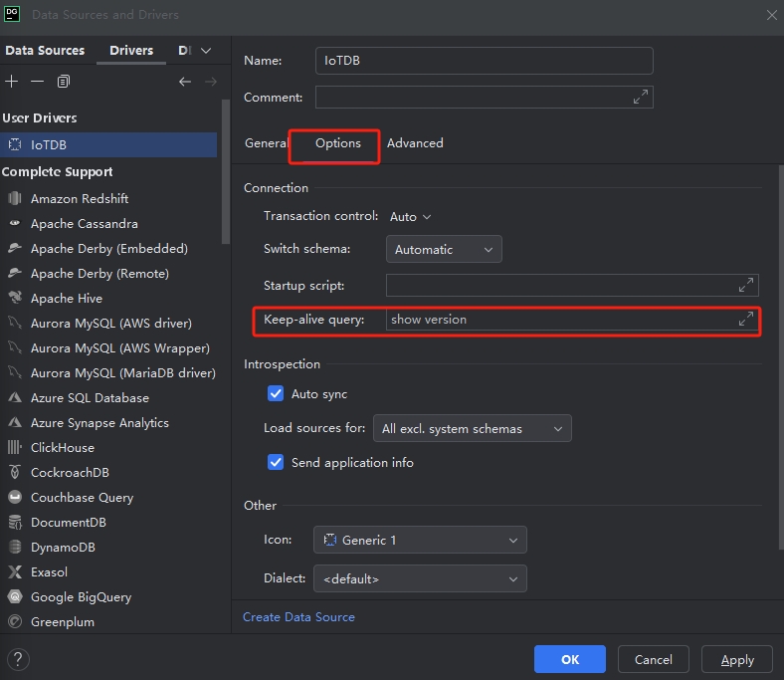Screen dimensions: 784x680
Task: Click the Create Data Source link
Action: [x=298, y=617]
